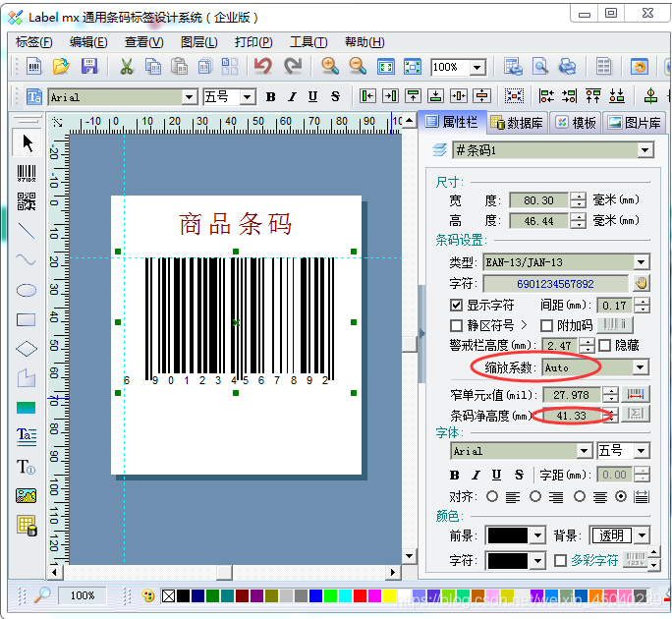Viewport: 672px width, 619px height.
Task: Toggle bold in top format toolbar
Action: (271, 97)
